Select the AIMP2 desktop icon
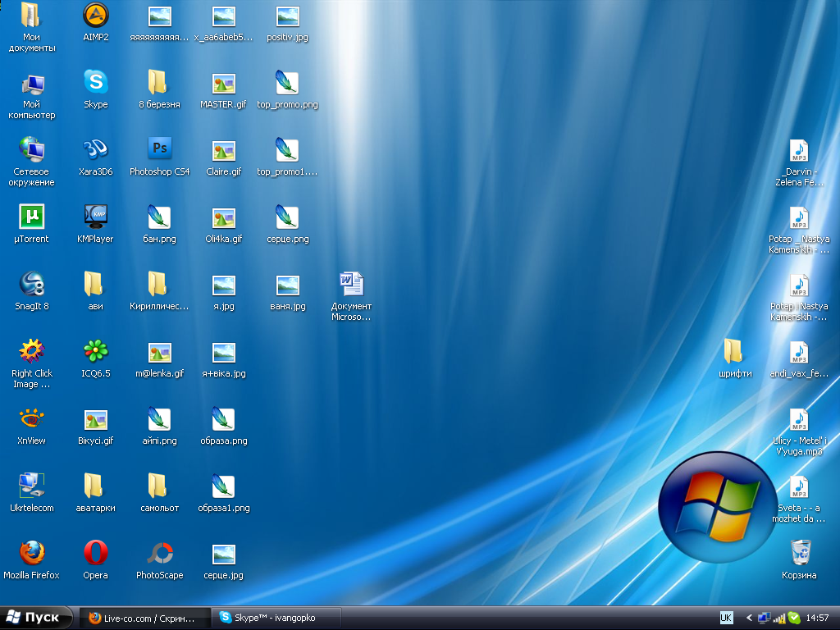840x630 pixels. click(95, 16)
